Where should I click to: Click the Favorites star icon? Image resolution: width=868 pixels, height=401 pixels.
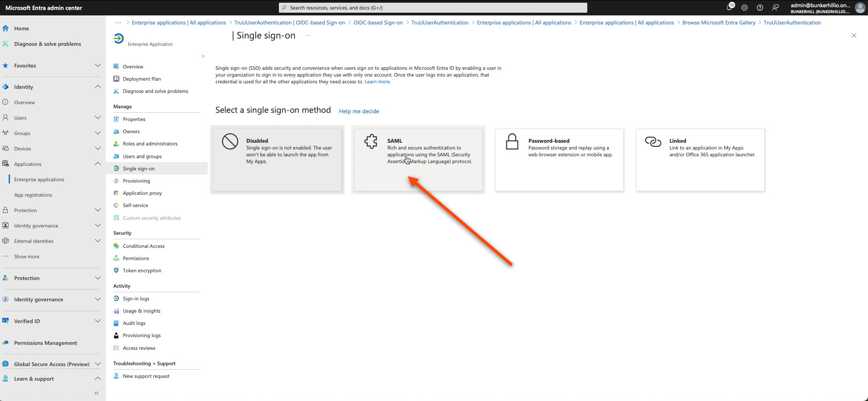point(5,65)
